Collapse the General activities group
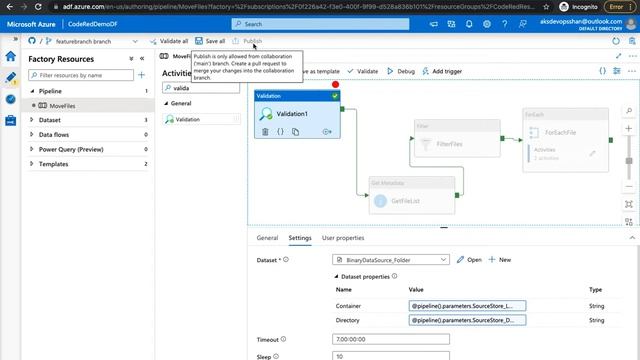Screen dimensions: 640x360 (x=166, y=103)
